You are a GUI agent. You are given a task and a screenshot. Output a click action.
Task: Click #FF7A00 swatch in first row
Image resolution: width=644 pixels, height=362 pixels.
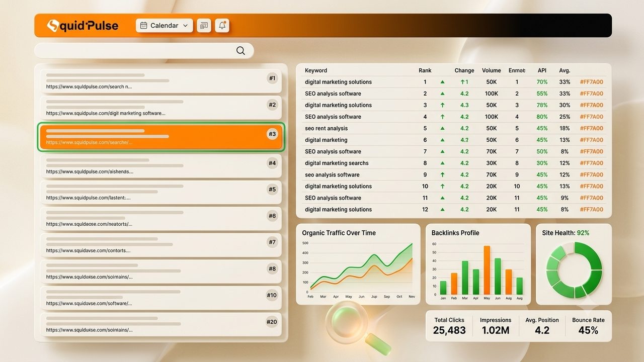pyautogui.click(x=592, y=82)
